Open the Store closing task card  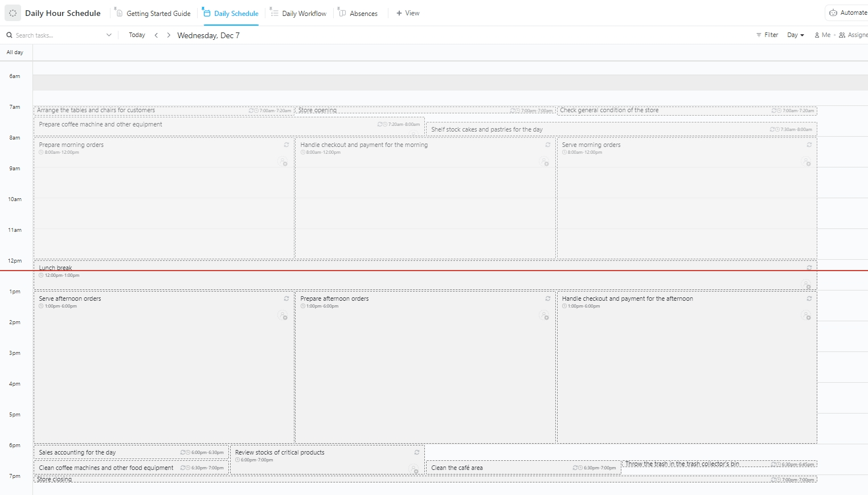click(x=54, y=479)
